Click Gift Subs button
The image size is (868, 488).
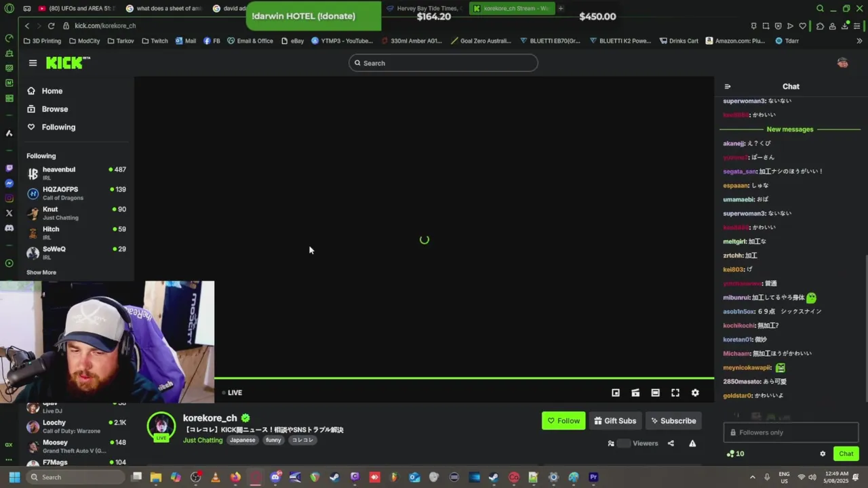pyautogui.click(x=616, y=421)
